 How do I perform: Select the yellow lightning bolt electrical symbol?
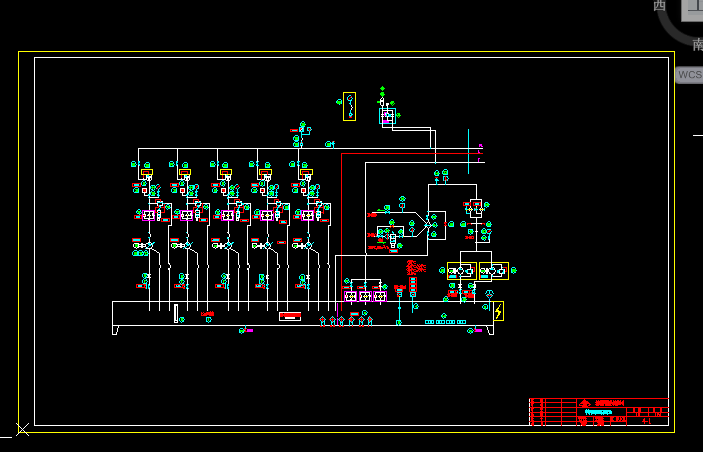[x=498, y=312]
